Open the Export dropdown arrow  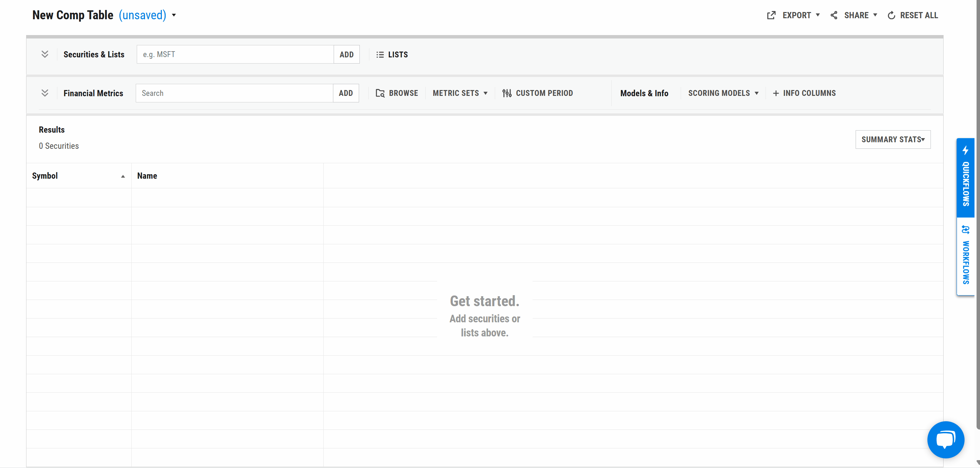(817, 15)
